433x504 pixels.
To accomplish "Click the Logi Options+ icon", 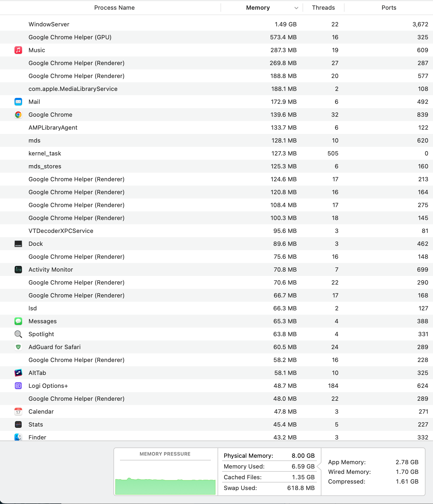I will (18, 386).
